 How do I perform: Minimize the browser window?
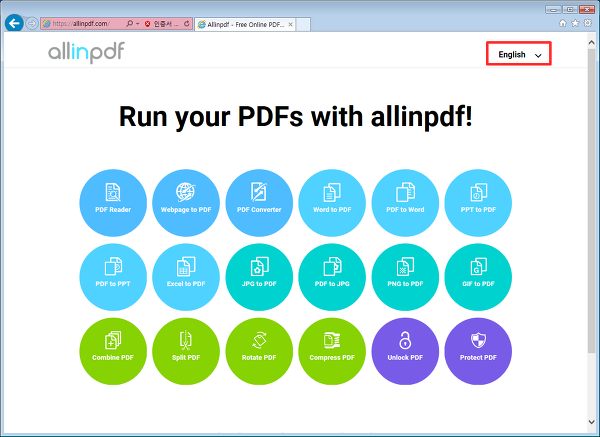click(x=553, y=10)
